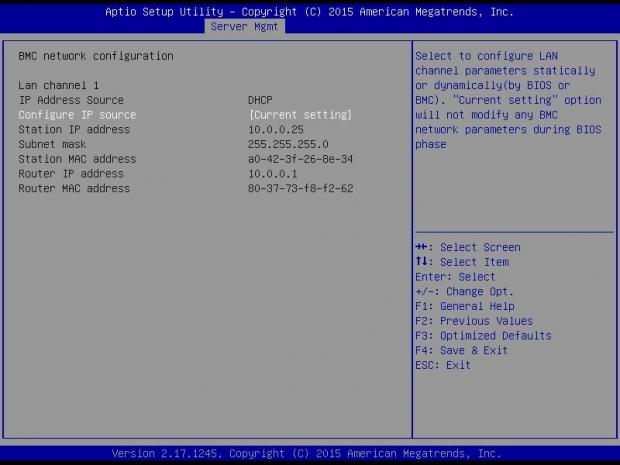Viewport: 620px width, 465px height.
Task: Click the F1: General Help hint
Action: (465, 306)
